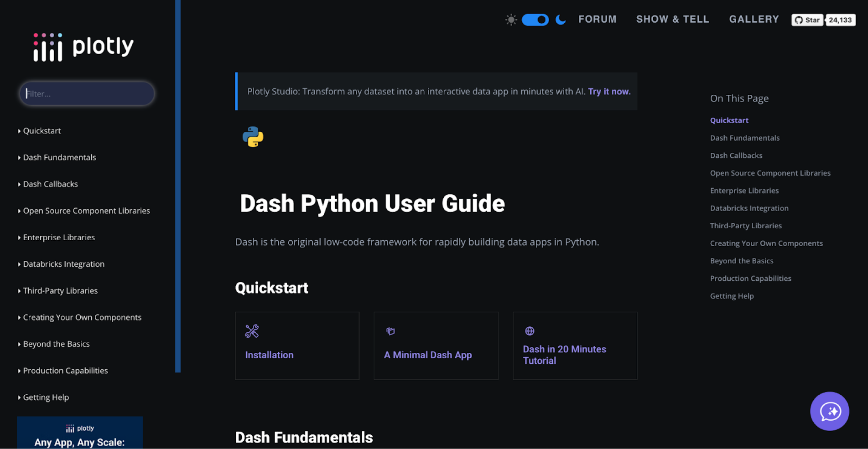Click the sun icon for light mode

(x=510, y=20)
